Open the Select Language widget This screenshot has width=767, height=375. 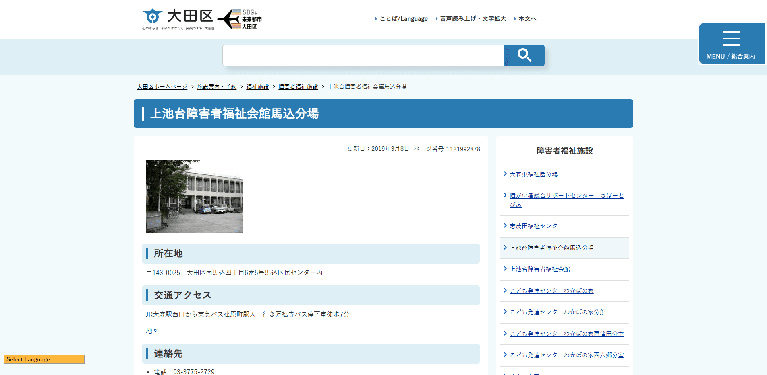(44, 359)
